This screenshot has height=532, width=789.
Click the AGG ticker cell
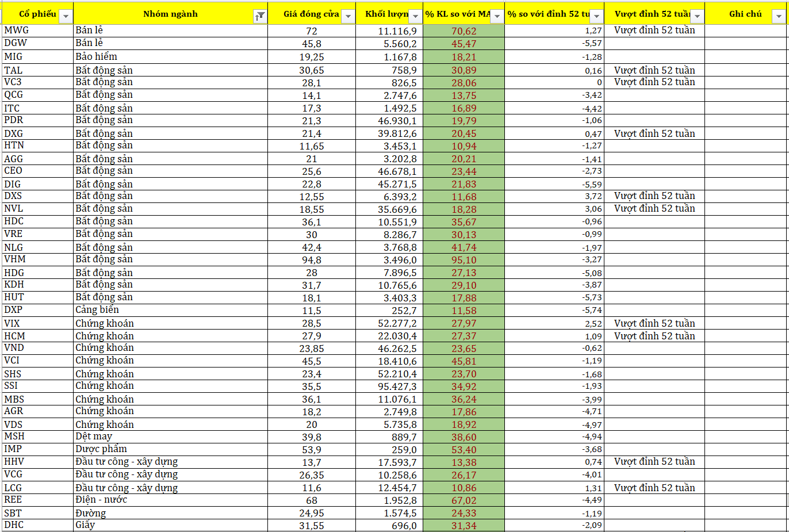37,159
